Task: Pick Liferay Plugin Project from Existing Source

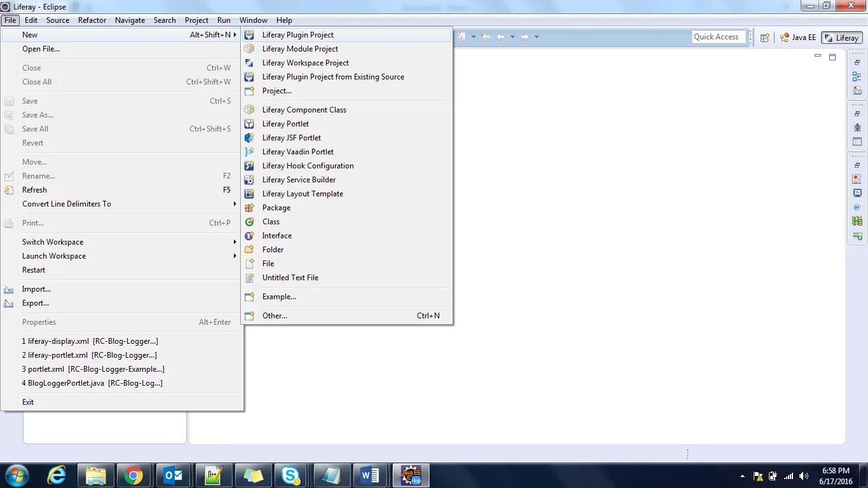Action: click(x=346, y=77)
